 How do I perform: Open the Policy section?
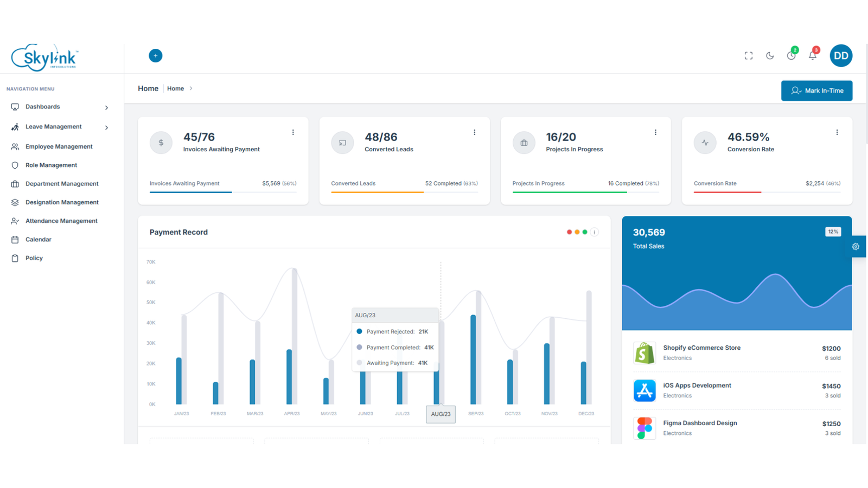pyautogui.click(x=33, y=258)
